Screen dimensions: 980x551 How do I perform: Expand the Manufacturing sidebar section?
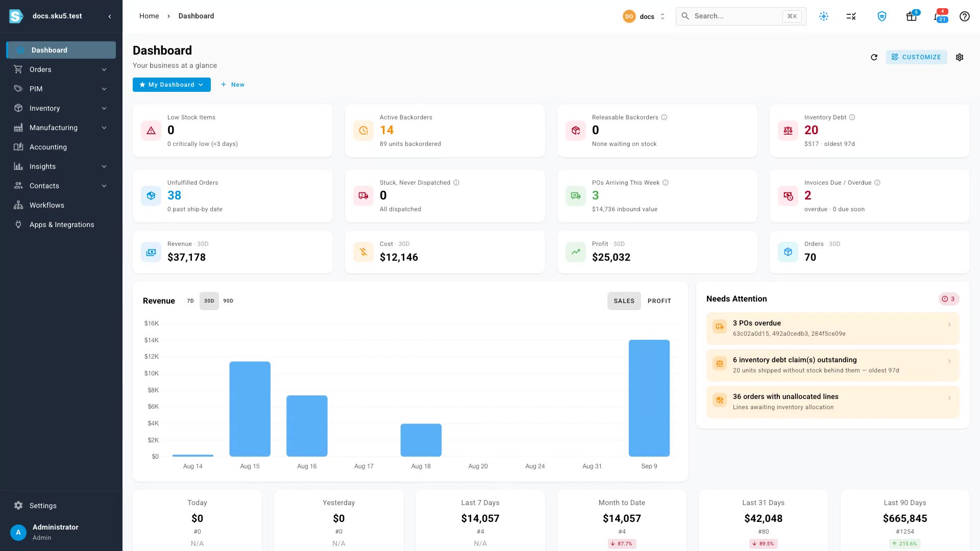click(x=61, y=128)
